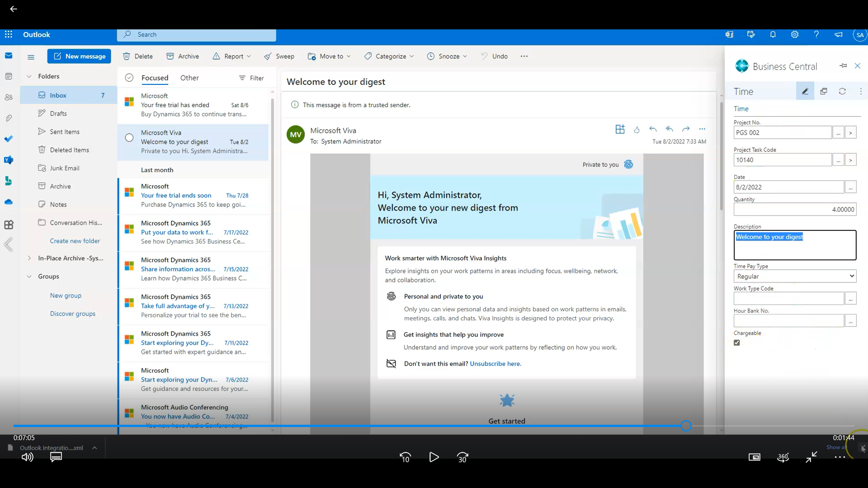The width and height of the screenshot is (868, 488).
Task: Switch to the Other tab
Action: (189, 78)
